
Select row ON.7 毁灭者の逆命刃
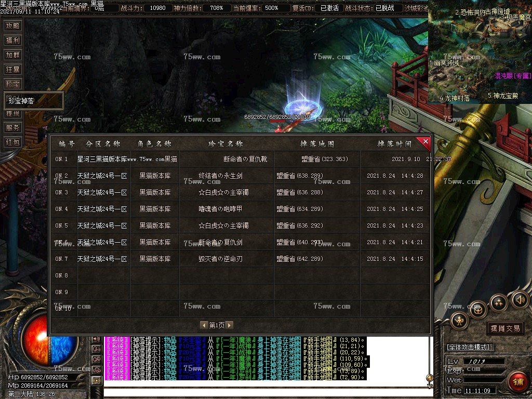click(x=240, y=259)
